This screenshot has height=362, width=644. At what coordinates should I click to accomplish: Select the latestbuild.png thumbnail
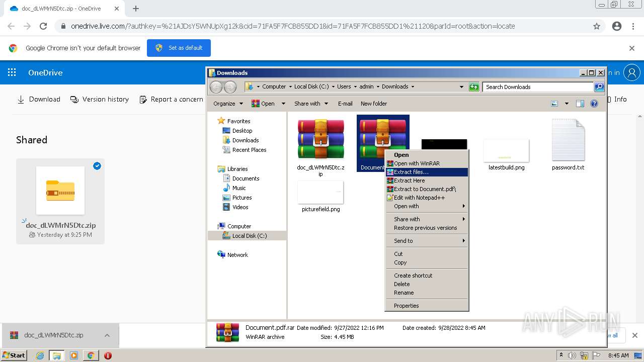point(506,150)
